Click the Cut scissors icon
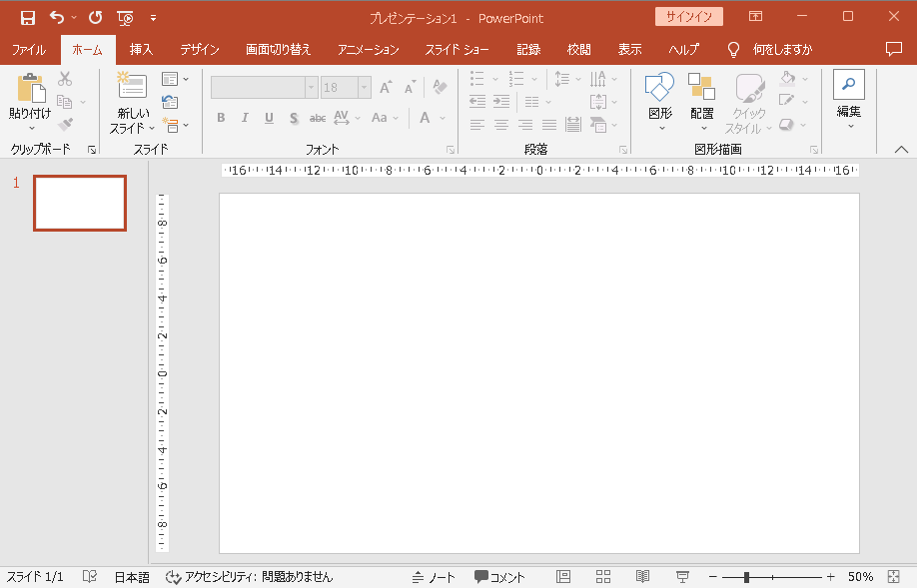 (65, 78)
